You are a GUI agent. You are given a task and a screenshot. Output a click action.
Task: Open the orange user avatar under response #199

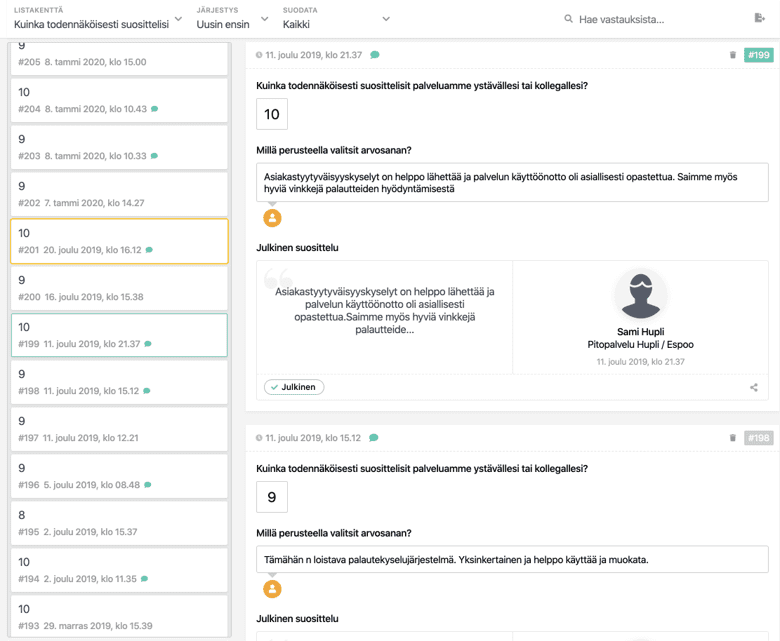pos(272,218)
